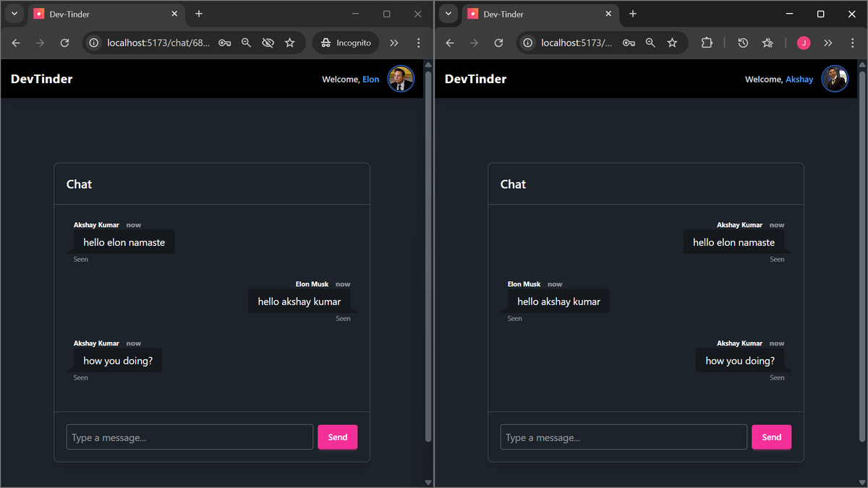
Task: Open tab search dropdown in left window
Action: [14, 14]
